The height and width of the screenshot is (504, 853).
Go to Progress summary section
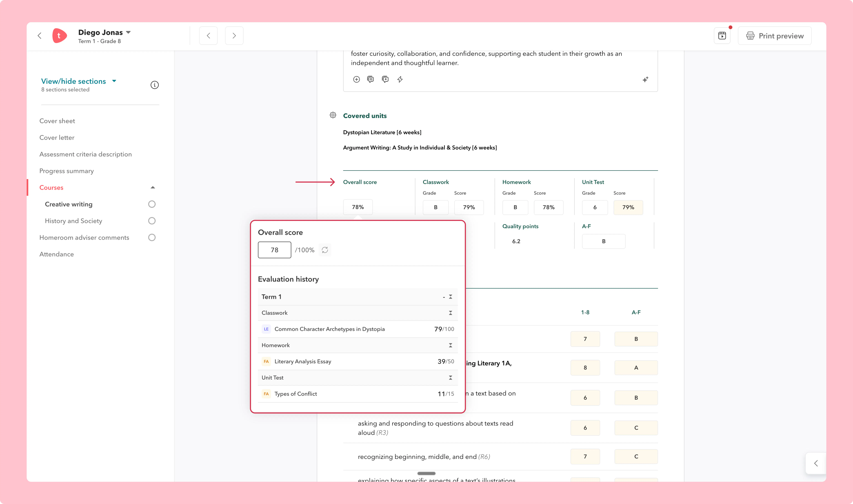pyautogui.click(x=67, y=171)
